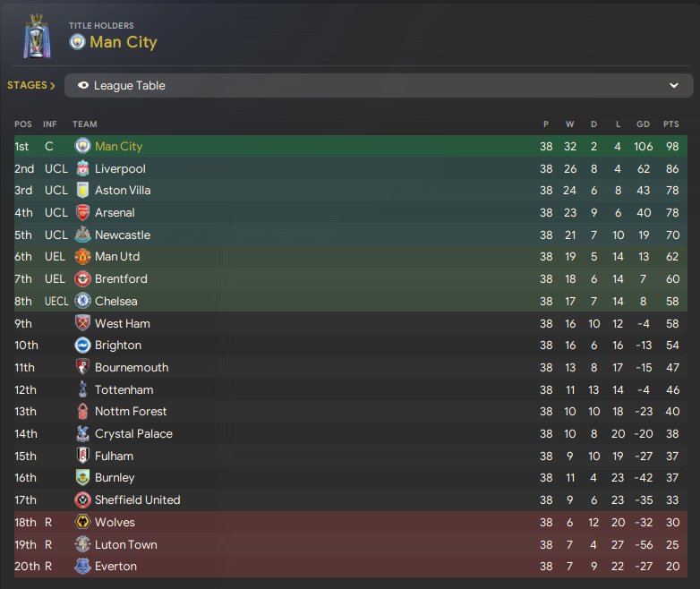This screenshot has height=589, width=700.
Task: Click the Premier League trophy icon
Action: tap(36, 37)
